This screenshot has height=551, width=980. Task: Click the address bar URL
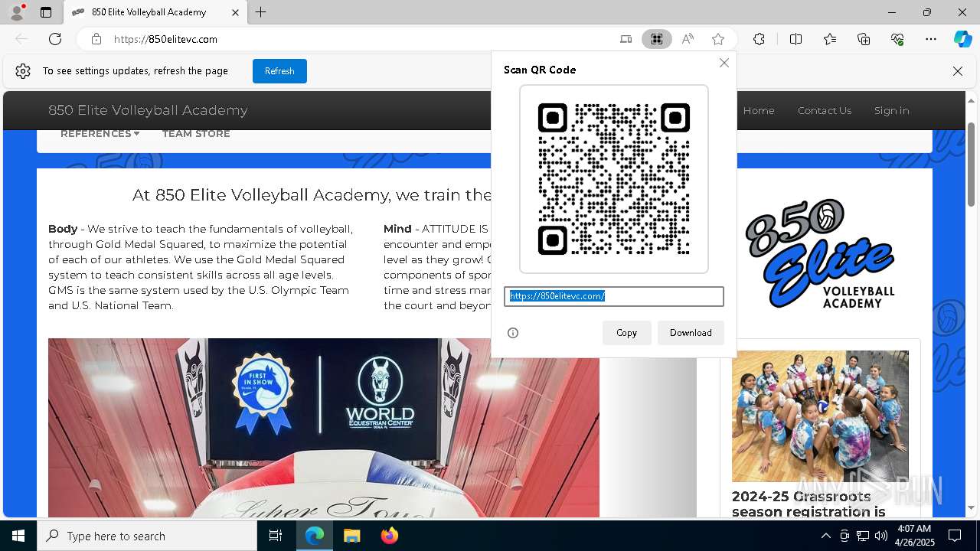click(x=165, y=39)
